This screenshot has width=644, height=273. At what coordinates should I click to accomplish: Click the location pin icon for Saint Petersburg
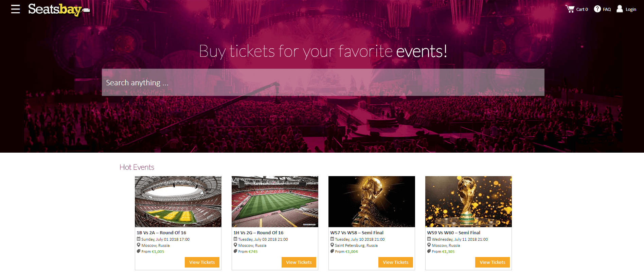coord(332,245)
